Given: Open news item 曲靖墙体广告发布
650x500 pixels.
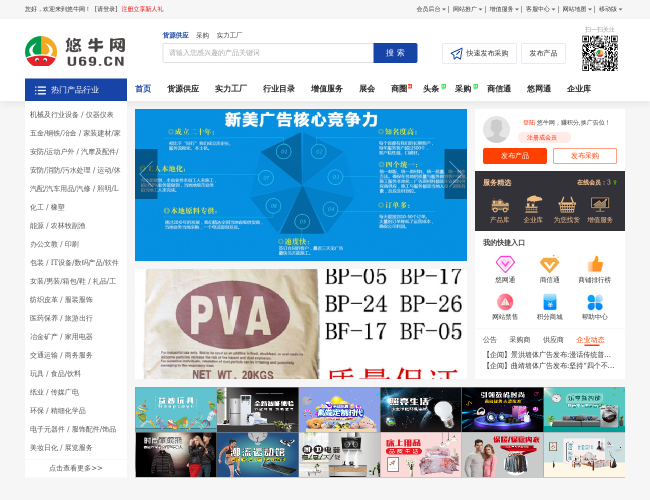Looking at the screenshot, I should [549, 366].
